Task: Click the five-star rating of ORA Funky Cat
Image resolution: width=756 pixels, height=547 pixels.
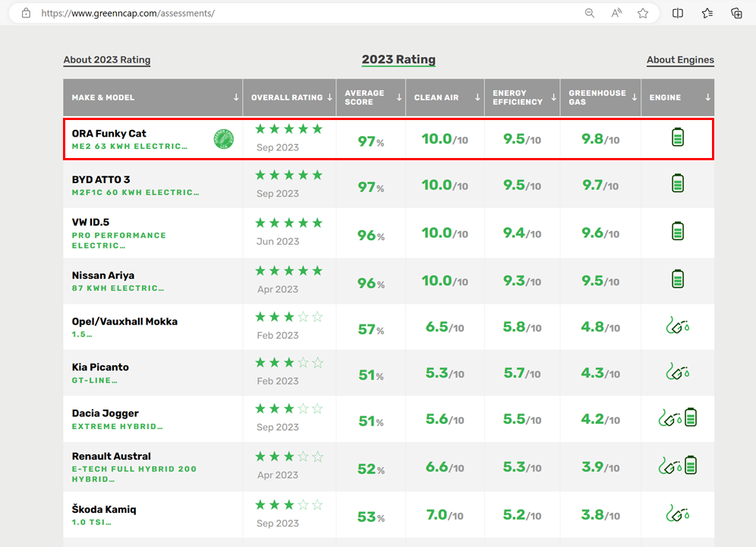Action: click(x=288, y=129)
